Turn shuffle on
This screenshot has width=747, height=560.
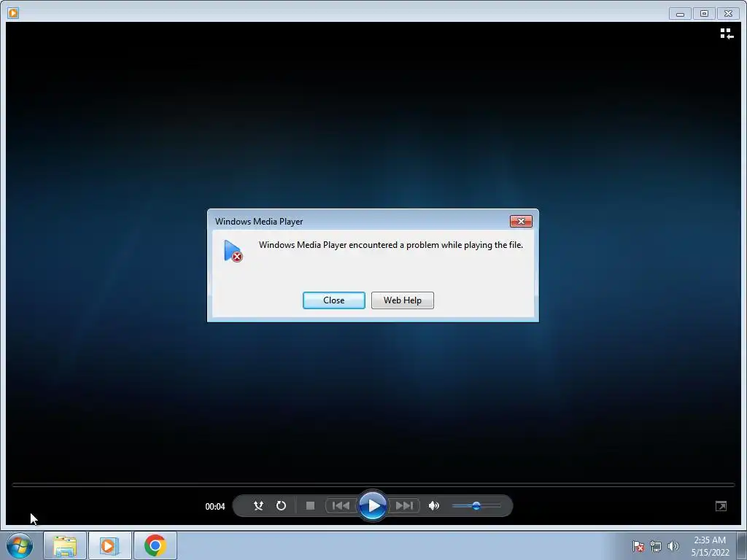pyautogui.click(x=258, y=506)
